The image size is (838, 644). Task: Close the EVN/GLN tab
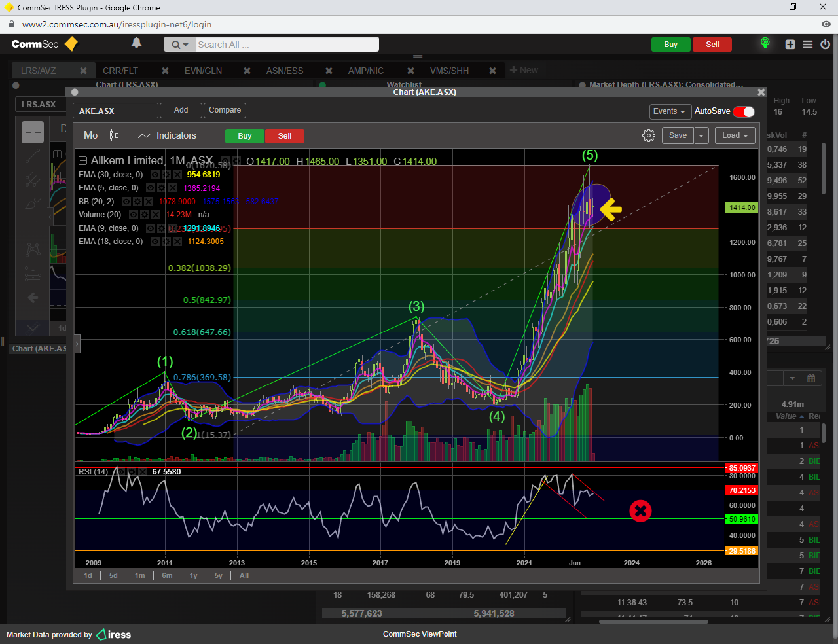pyautogui.click(x=247, y=71)
